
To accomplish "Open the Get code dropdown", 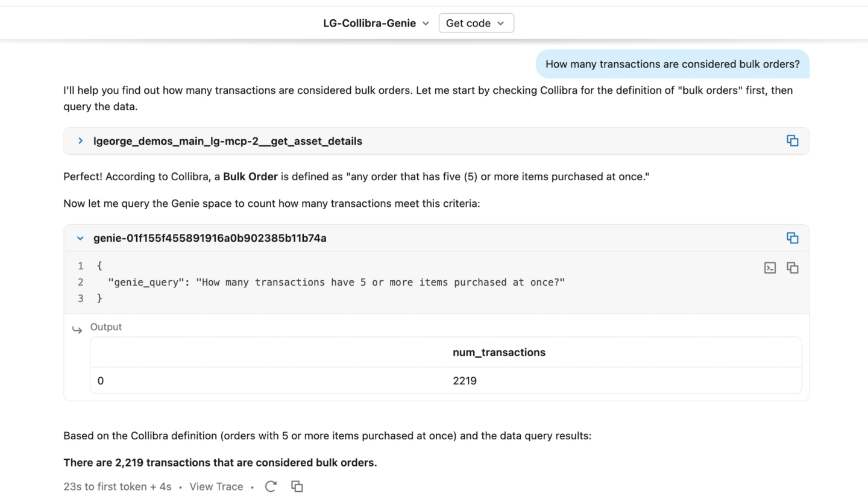I will [x=476, y=23].
